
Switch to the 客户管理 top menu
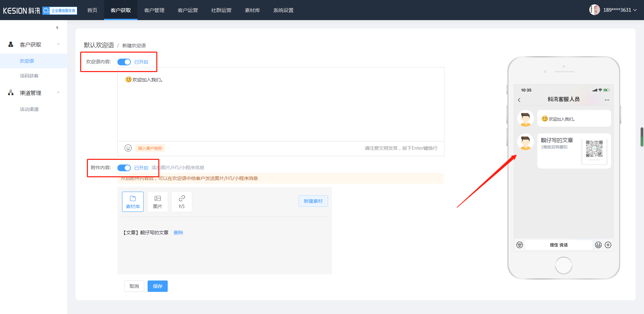pyautogui.click(x=154, y=10)
